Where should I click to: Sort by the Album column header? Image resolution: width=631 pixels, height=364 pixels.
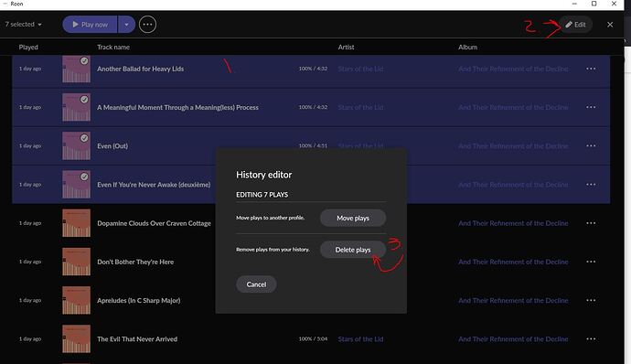[x=467, y=48]
